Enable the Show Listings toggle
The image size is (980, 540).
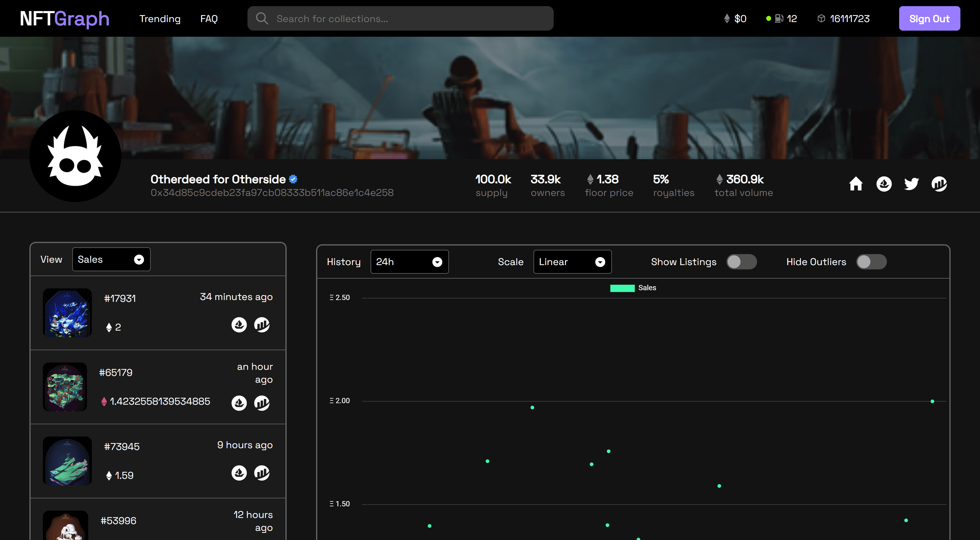tap(741, 262)
